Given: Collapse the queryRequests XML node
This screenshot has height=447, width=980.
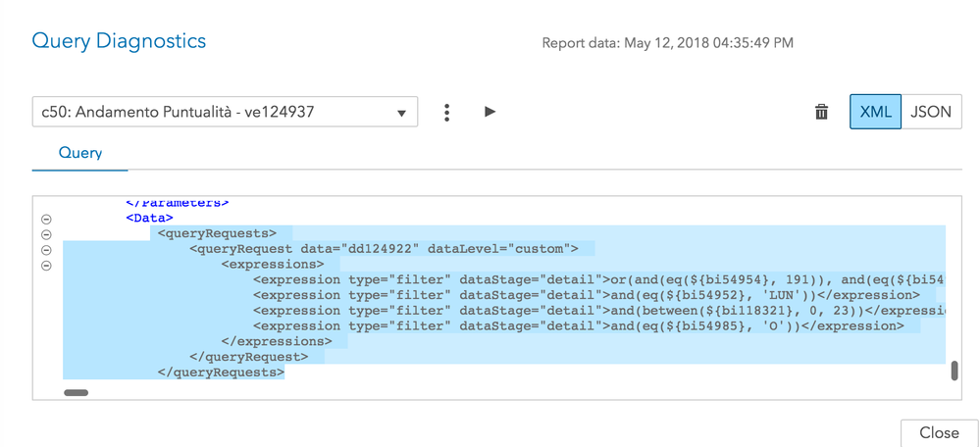Looking at the screenshot, I should click(x=46, y=234).
